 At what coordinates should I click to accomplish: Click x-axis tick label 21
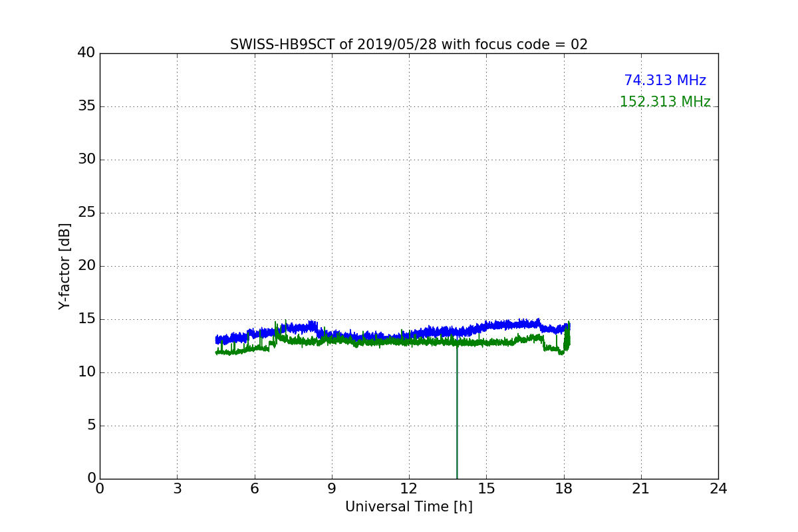pyautogui.click(x=641, y=489)
